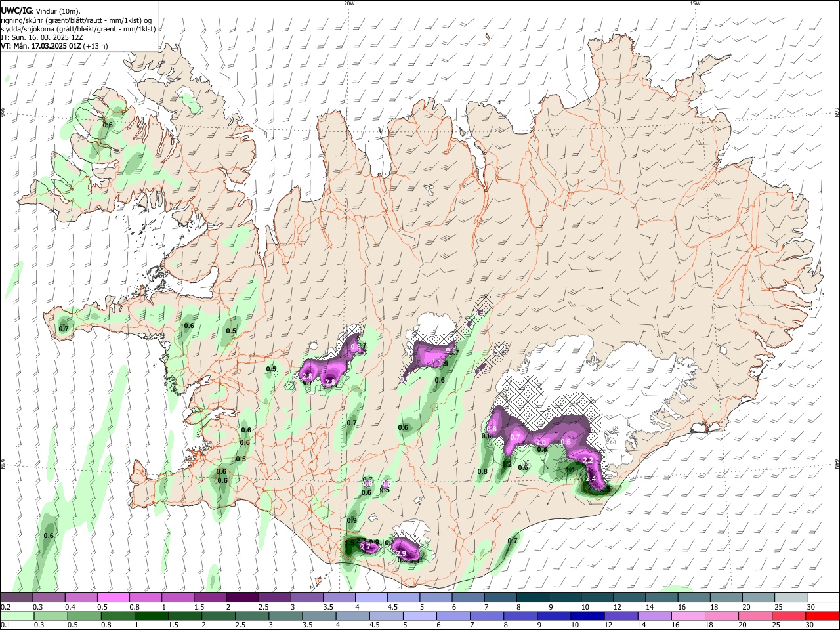Select the 0.5 medium green swatch in lower scale

84,616
